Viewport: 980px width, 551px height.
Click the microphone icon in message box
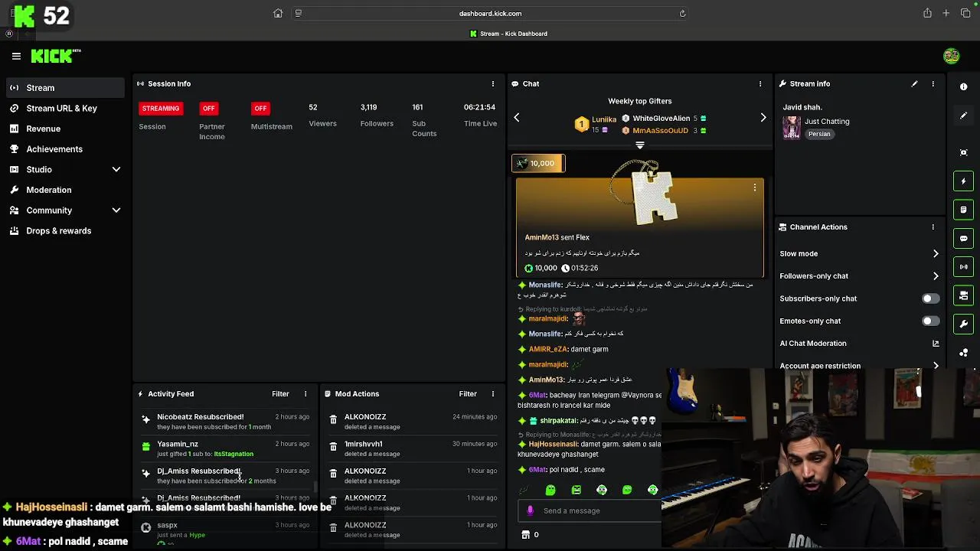click(530, 510)
